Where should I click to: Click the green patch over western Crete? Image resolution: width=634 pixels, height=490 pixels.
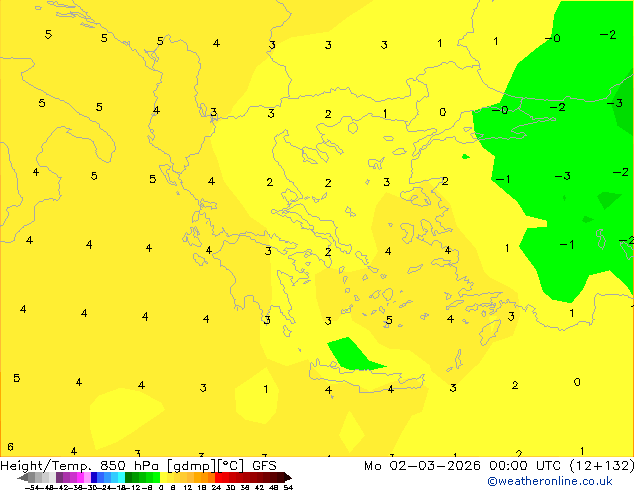tap(352, 355)
